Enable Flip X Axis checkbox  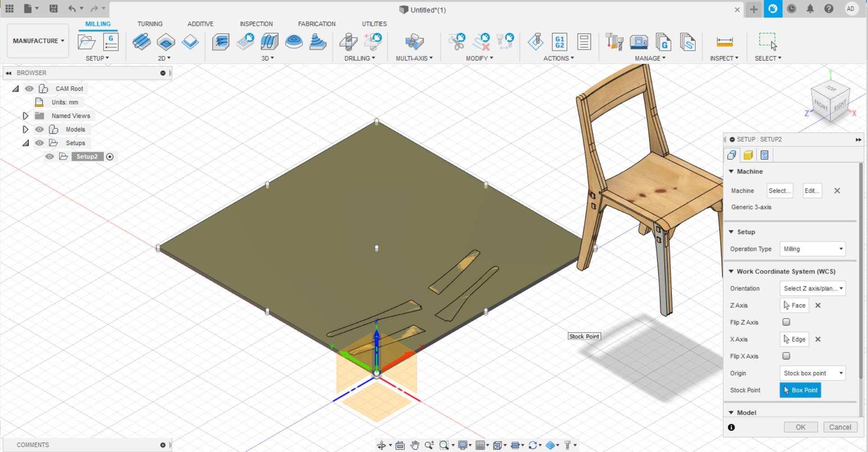(x=786, y=356)
